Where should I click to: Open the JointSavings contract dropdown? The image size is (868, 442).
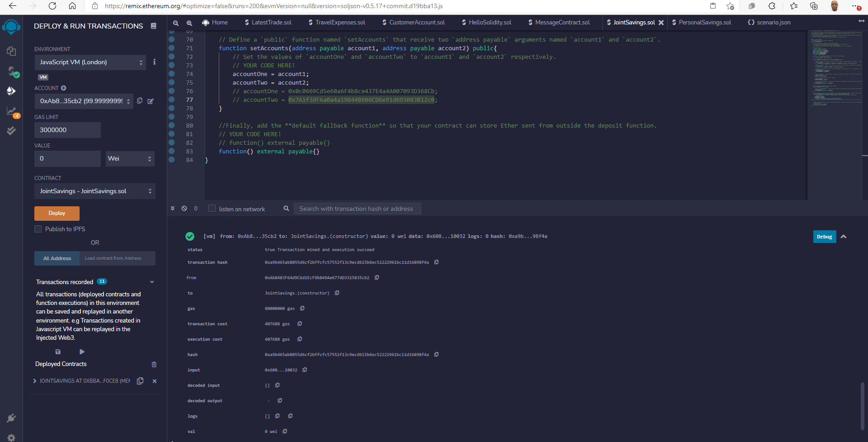[95, 191]
